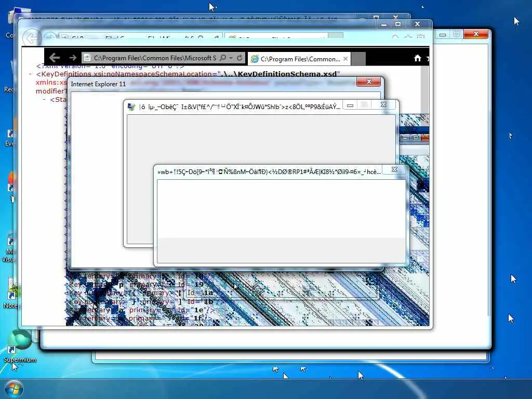Click the page icon in the address bar

(87, 58)
